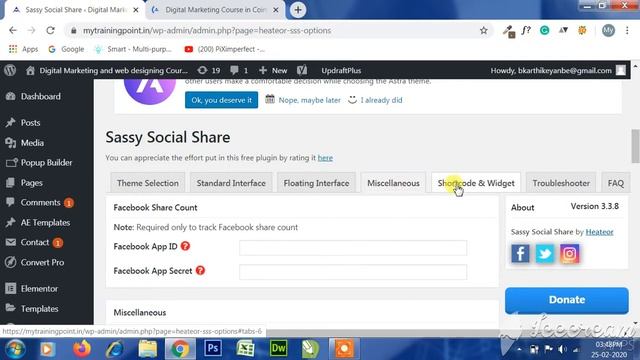The height and width of the screenshot is (360, 640).
Task: Switch to Miscellaneous tab
Action: [393, 183]
